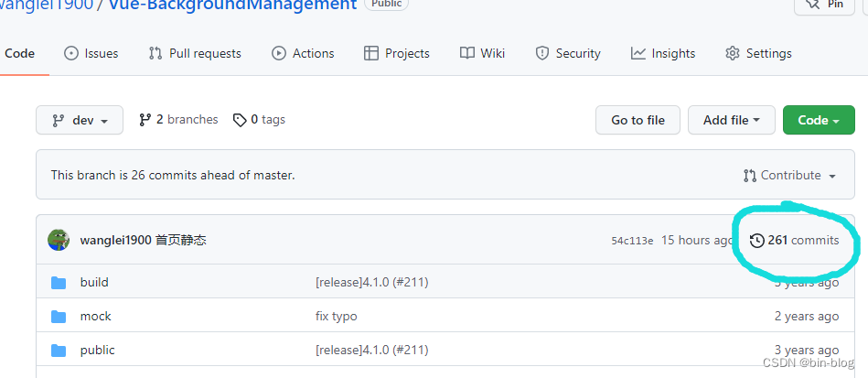Expand the Add file dropdown
The image size is (868, 378).
pos(732,120)
